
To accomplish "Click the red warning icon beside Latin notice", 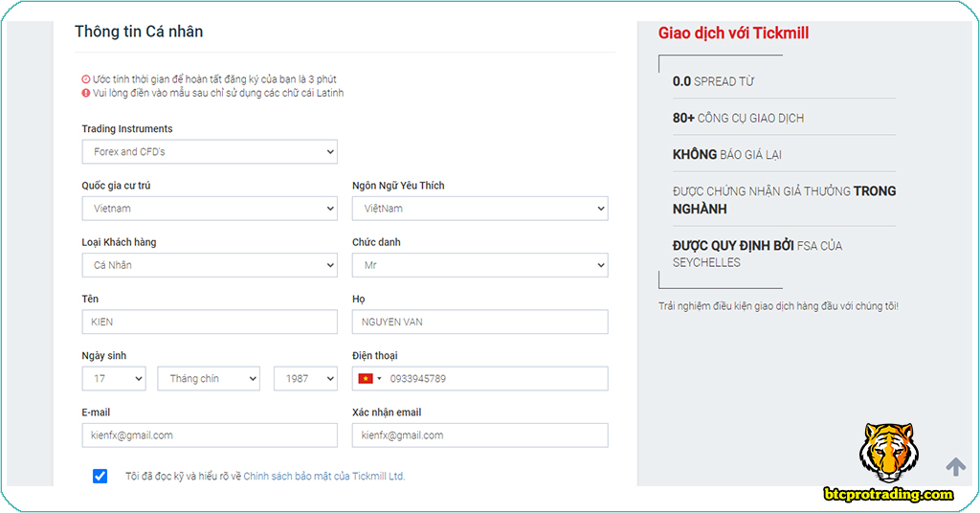I will (86, 93).
